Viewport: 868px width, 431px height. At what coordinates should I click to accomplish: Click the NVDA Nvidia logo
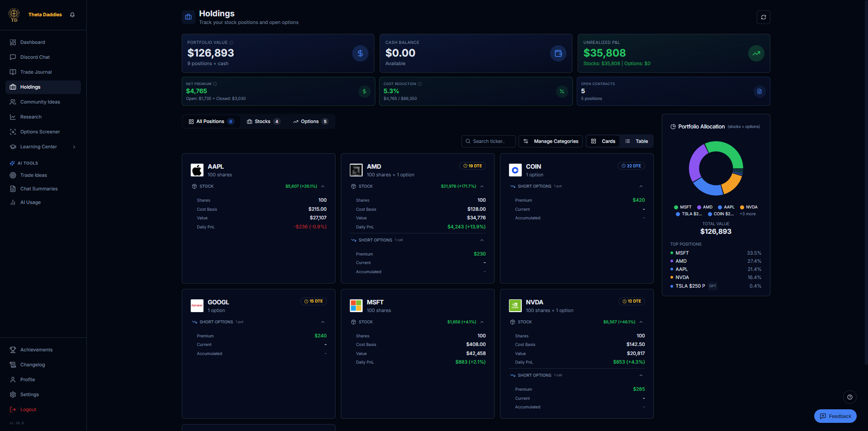click(515, 306)
